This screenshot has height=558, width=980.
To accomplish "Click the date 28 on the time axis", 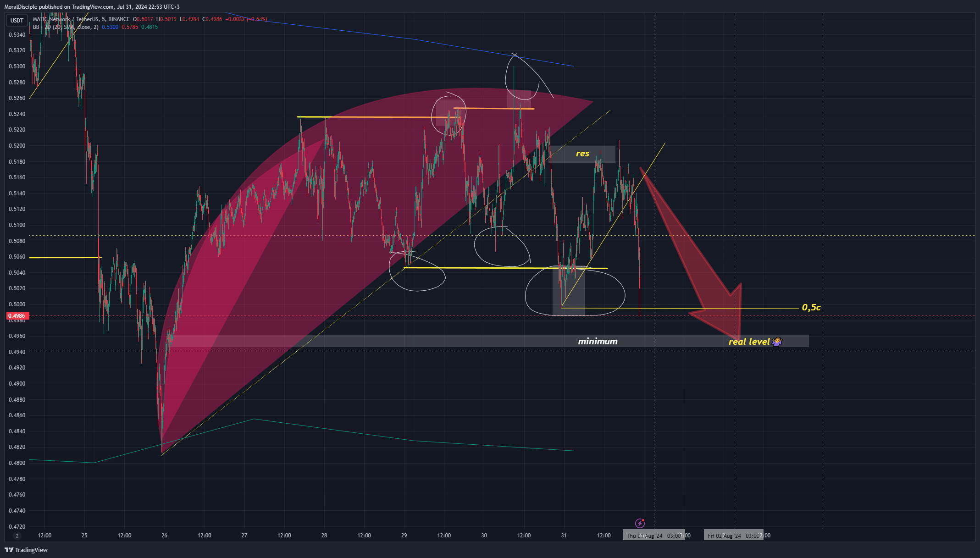I will pyautogui.click(x=324, y=536).
